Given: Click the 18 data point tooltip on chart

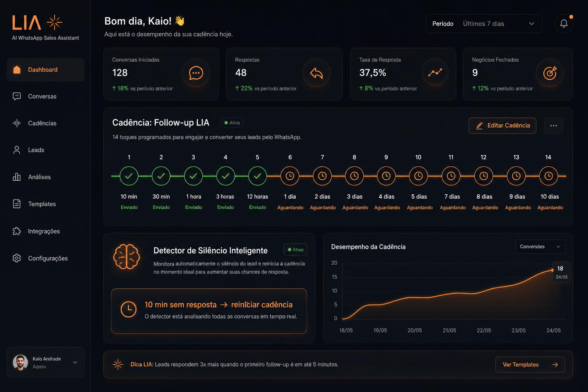Looking at the screenshot, I should coord(561,272).
